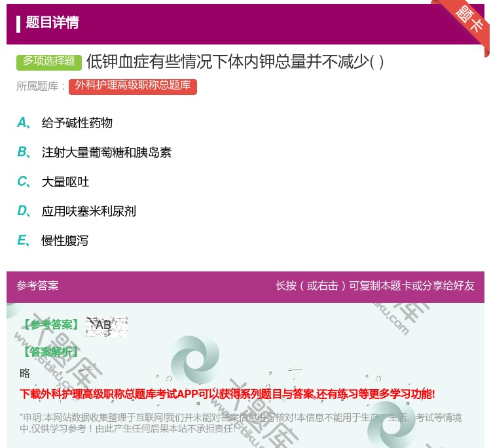Pick option E 慢性腹泻
The image size is (491, 448).
(65, 241)
